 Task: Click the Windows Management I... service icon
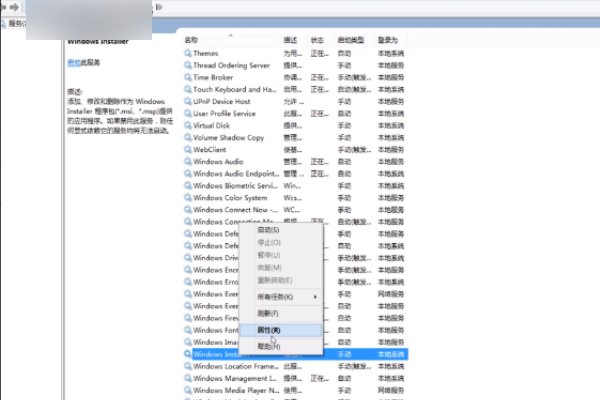point(188,378)
